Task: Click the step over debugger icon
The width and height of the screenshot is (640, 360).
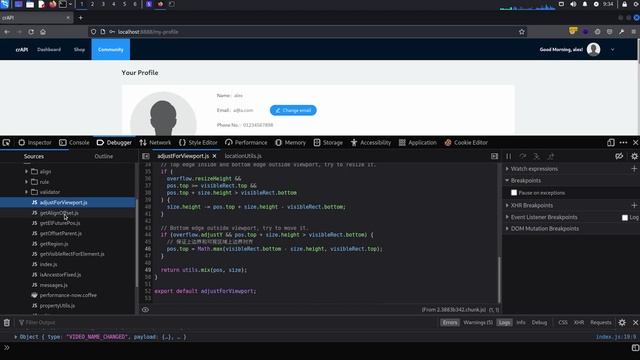Action: point(522,156)
